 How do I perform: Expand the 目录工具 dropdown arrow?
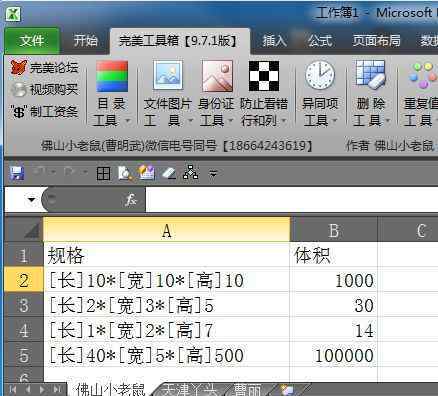[128, 121]
